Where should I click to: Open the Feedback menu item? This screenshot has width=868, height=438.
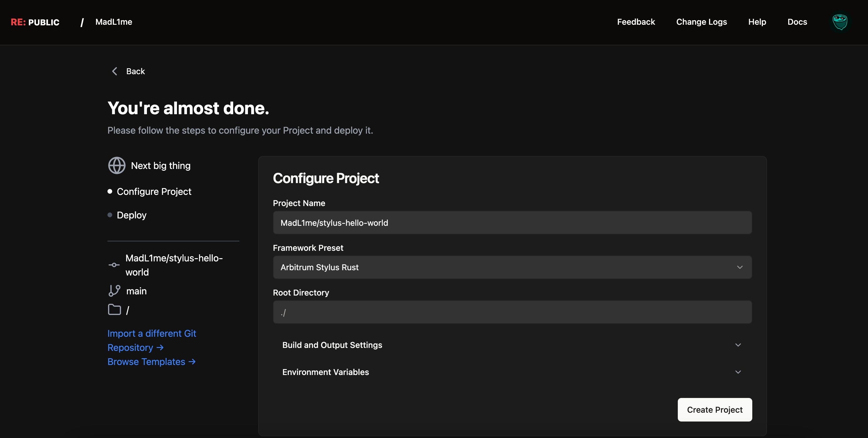point(637,22)
